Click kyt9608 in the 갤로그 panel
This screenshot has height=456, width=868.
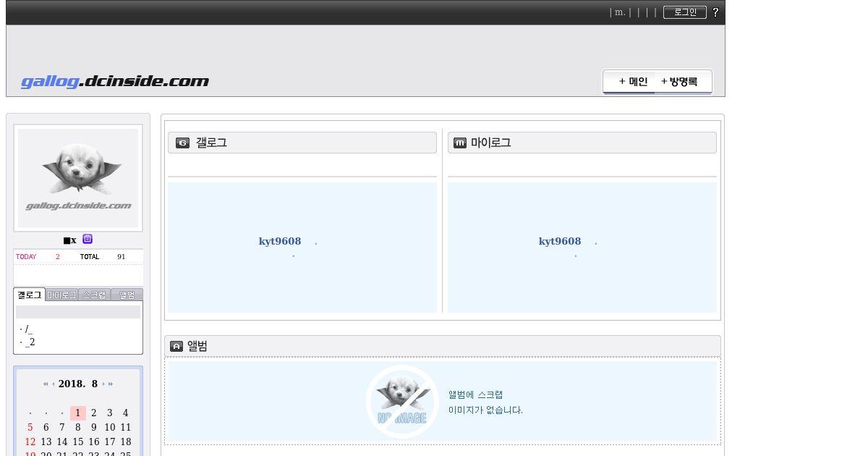click(x=280, y=242)
